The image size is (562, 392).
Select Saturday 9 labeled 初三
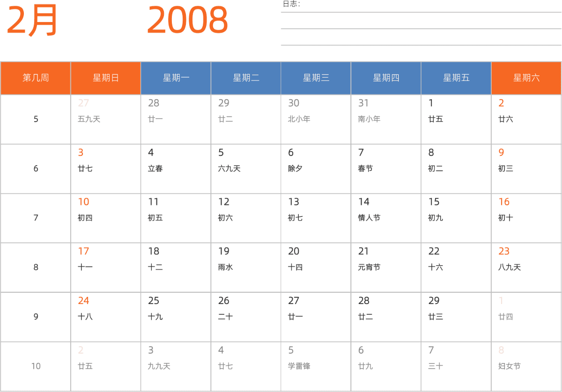526,169
